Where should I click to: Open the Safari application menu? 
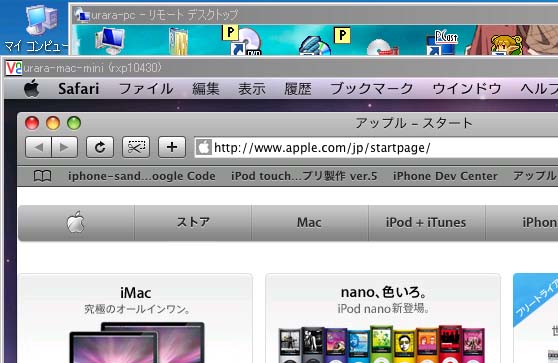click(x=79, y=89)
